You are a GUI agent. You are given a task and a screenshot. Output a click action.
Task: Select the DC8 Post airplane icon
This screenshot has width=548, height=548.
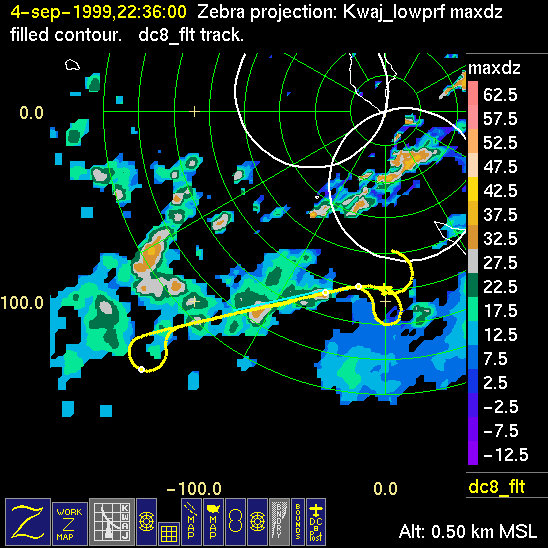(316, 521)
